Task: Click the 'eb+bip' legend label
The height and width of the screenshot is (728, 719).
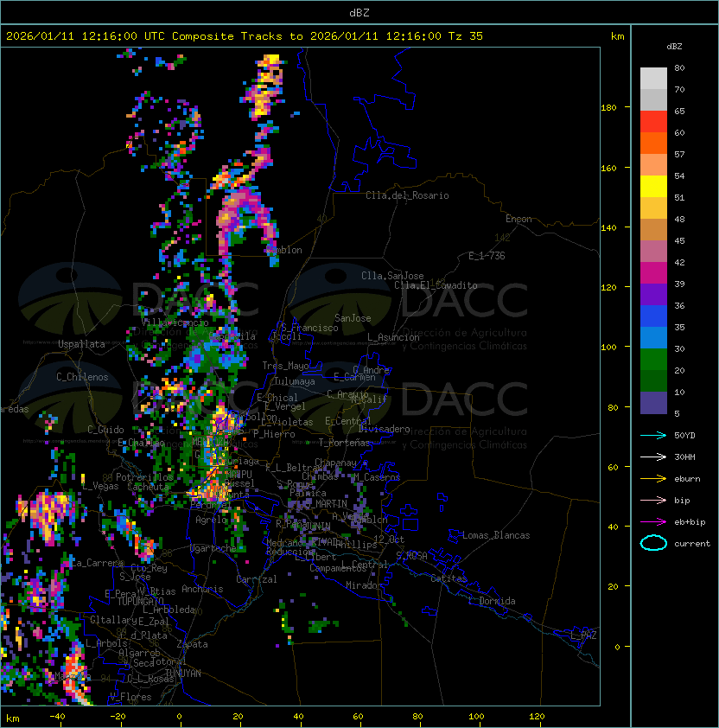Action: click(690, 522)
